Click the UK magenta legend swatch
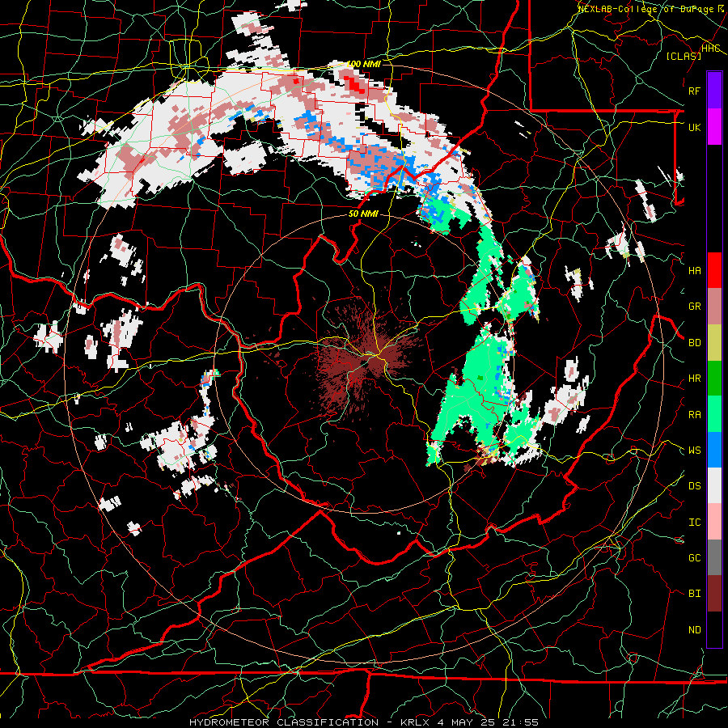This screenshot has width=728, height=728. click(x=714, y=127)
